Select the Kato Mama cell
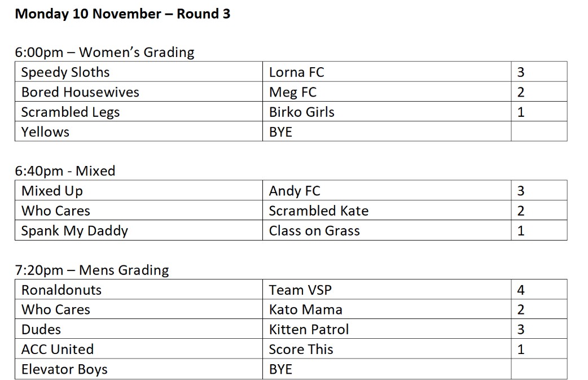The height and width of the screenshot is (380, 588). point(306,309)
